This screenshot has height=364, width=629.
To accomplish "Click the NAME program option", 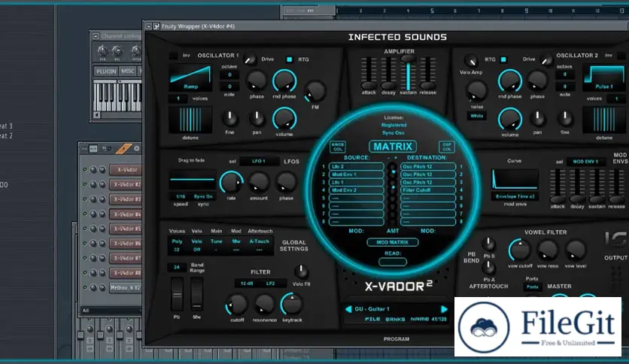I will 419,319.
